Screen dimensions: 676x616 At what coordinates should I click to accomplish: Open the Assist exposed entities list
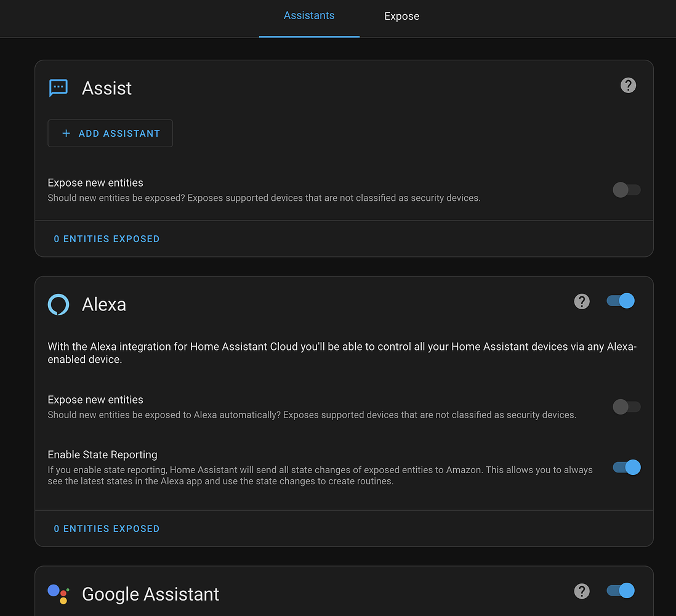pyautogui.click(x=107, y=238)
